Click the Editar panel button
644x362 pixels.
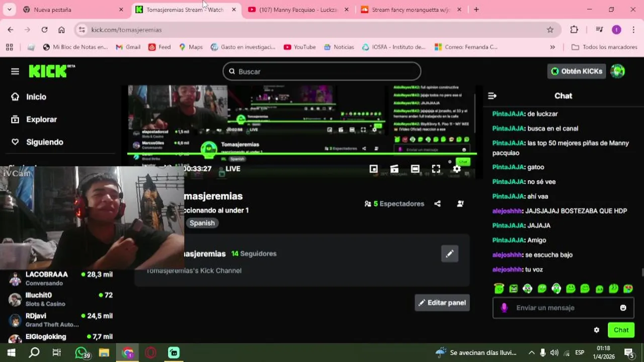[442, 303]
